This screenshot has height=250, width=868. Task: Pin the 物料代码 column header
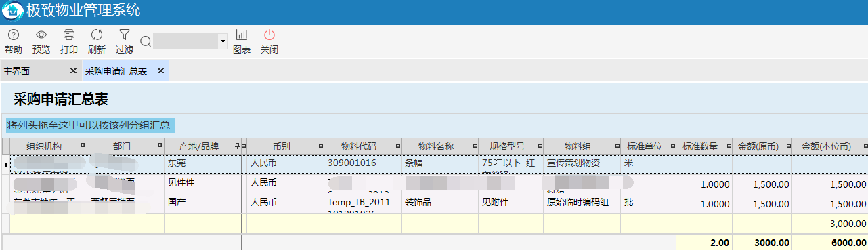[397, 146]
